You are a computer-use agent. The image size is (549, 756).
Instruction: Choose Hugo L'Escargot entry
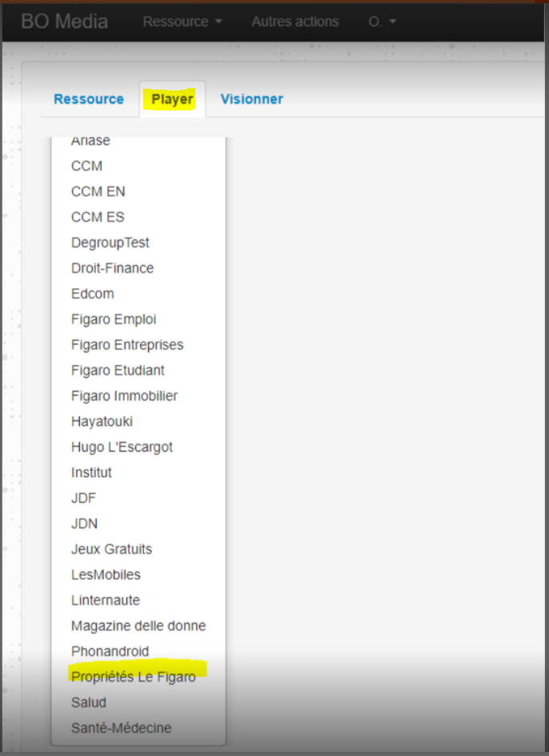[x=122, y=447]
